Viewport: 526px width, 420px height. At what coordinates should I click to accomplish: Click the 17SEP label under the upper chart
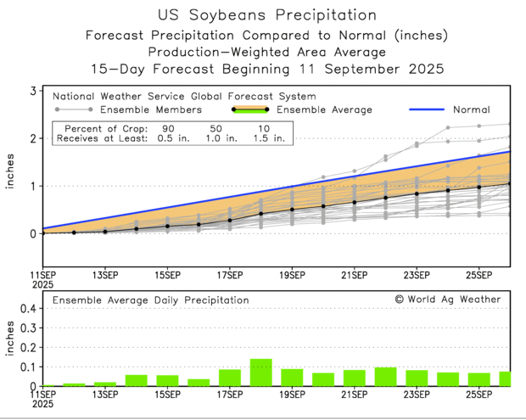click(229, 276)
